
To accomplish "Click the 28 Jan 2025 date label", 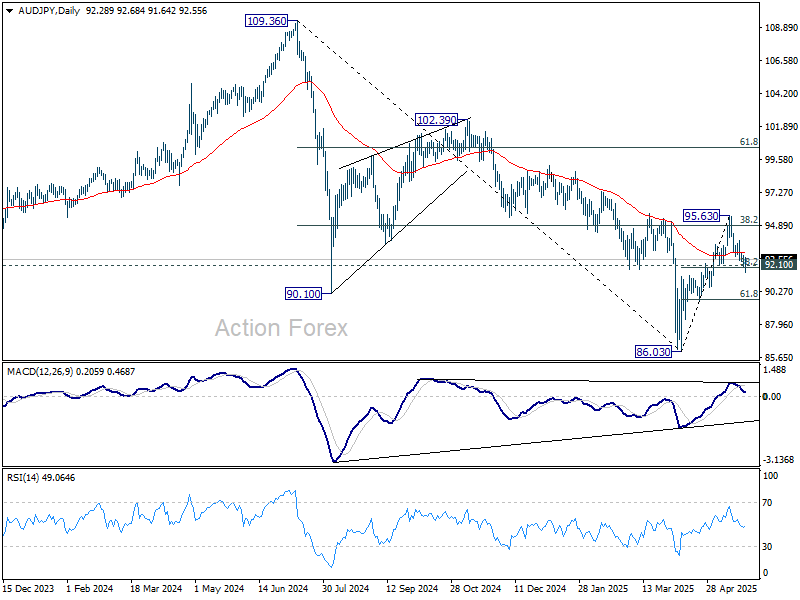I will coord(604,588).
